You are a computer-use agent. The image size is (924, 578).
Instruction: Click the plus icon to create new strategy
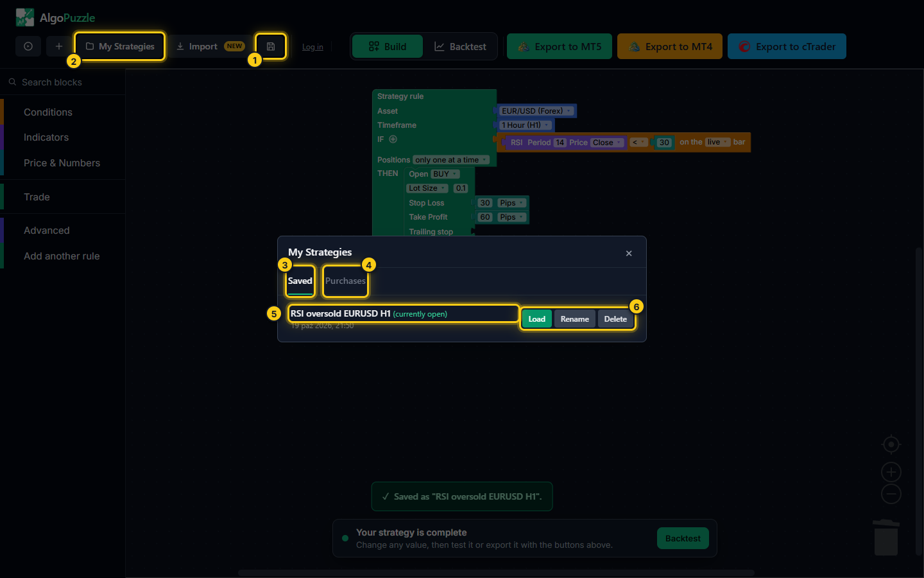pos(59,46)
